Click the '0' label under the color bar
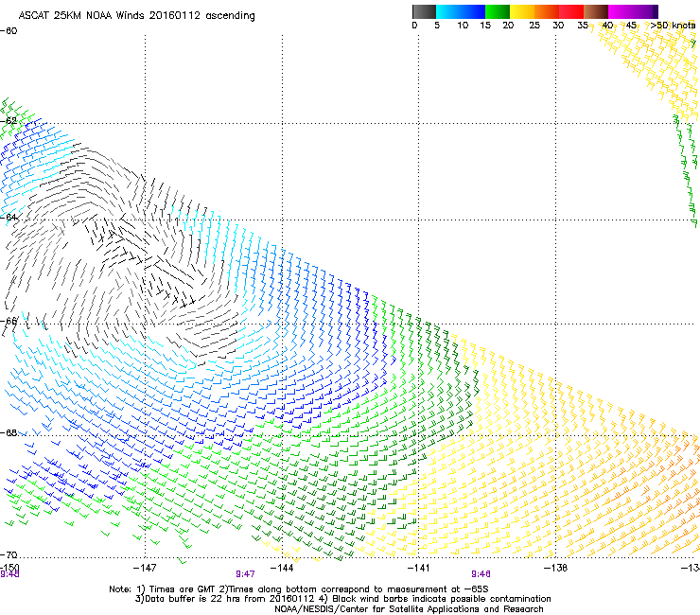700x615 pixels. point(414,26)
